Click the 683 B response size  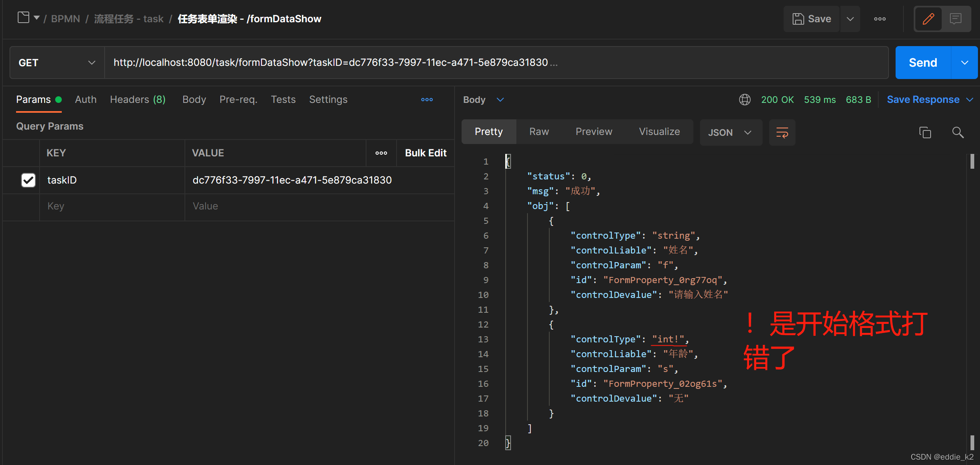tap(859, 100)
